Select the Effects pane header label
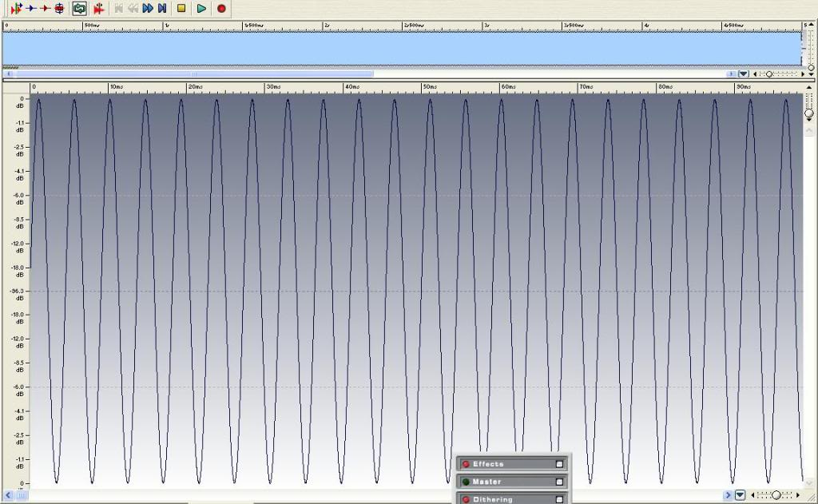Viewport: 818px width, 504px height. [488, 464]
